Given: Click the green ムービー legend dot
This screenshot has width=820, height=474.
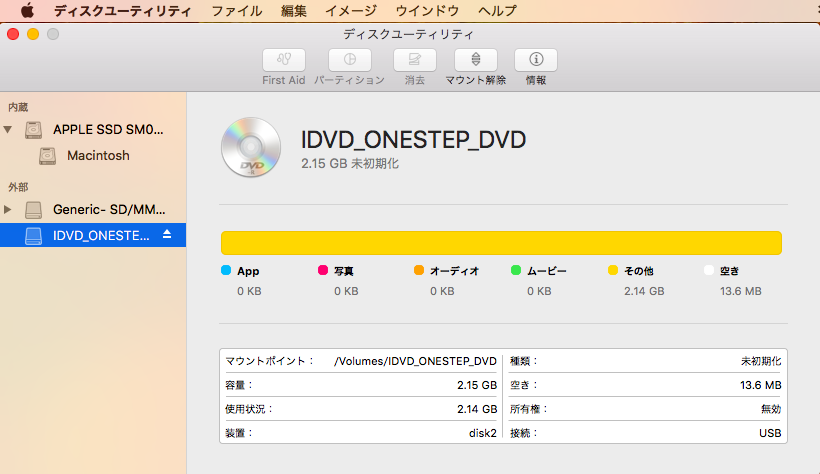Looking at the screenshot, I should [x=516, y=270].
